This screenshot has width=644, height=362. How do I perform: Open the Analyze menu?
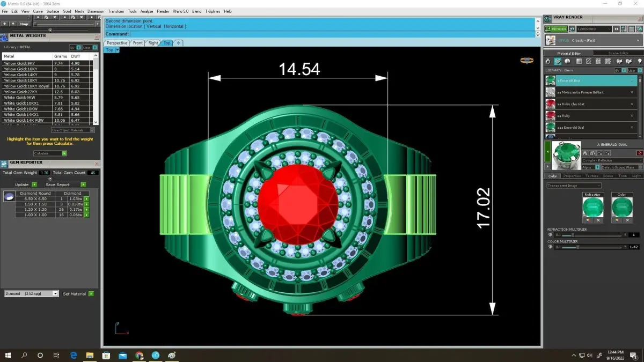pyautogui.click(x=147, y=11)
